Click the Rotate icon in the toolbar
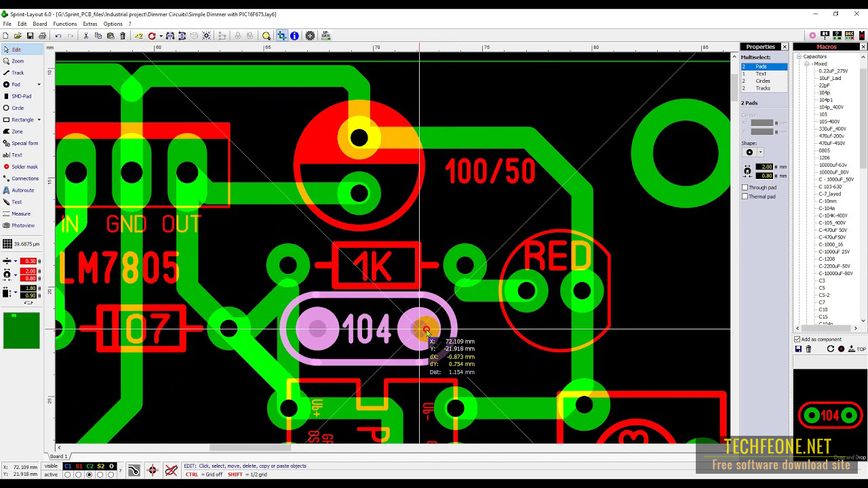Screen dimensions: 868x488 pos(152,36)
